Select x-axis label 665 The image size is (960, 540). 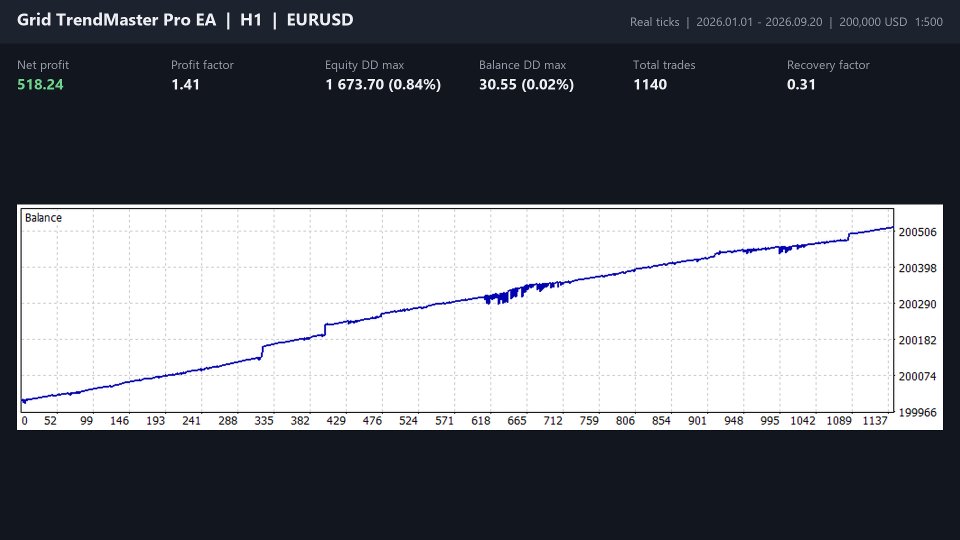(x=517, y=421)
